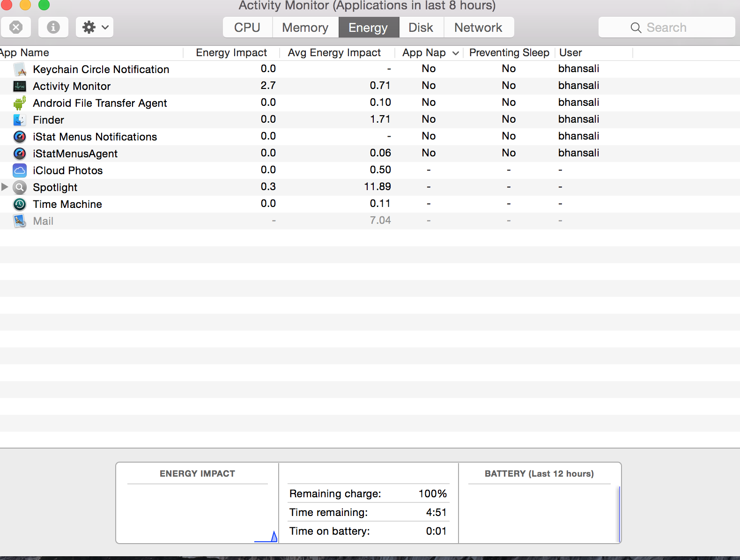This screenshot has height=560, width=740.
Task: Click the Keychain Circle Notification icon
Action: tap(20, 69)
